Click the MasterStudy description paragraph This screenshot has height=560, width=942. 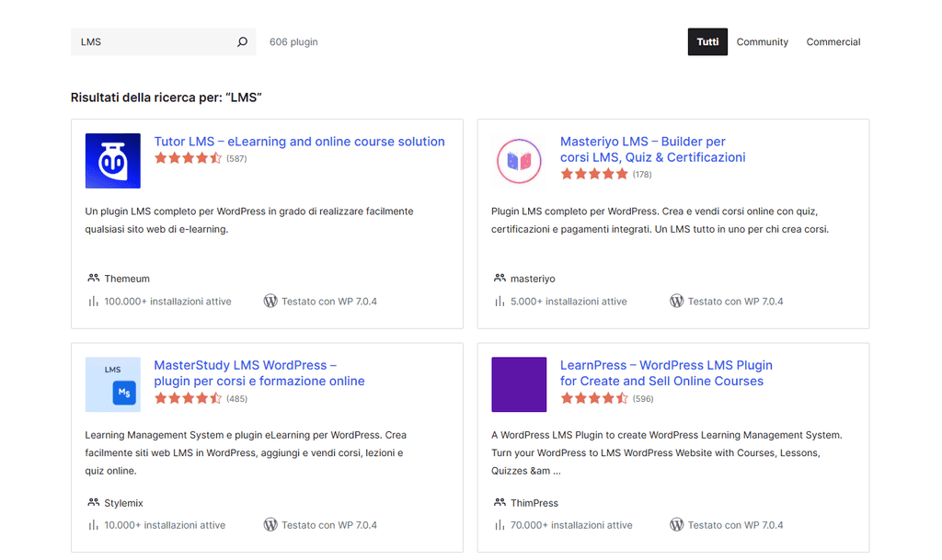(x=246, y=453)
